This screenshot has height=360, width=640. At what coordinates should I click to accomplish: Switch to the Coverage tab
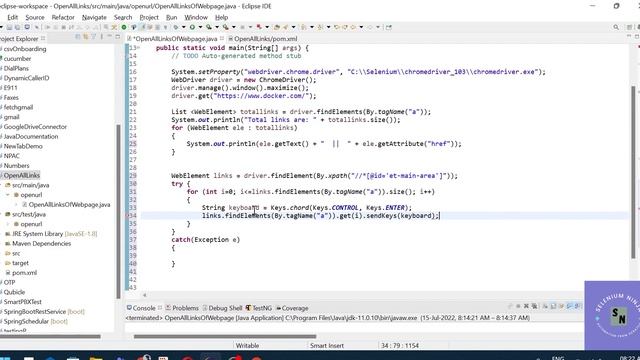point(292,308)
